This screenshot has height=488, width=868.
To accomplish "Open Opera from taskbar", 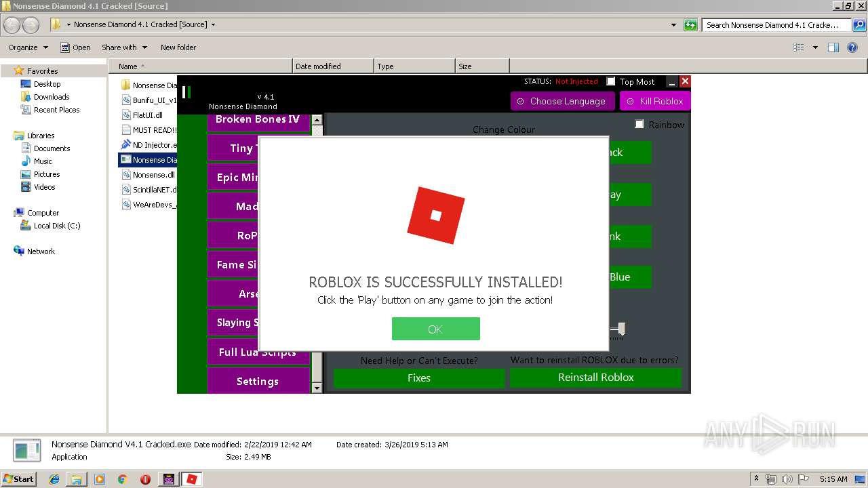I will [145, 479].
